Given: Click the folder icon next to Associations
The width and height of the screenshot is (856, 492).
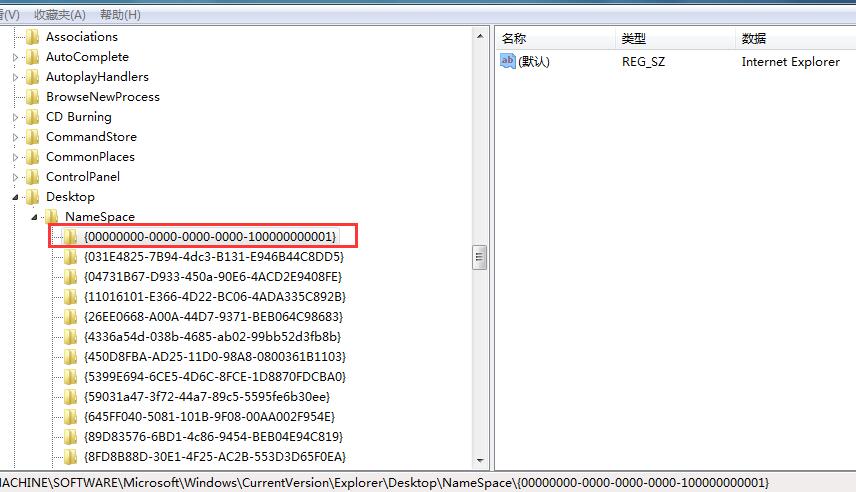Looking at the screenshot, I should 32,37.
